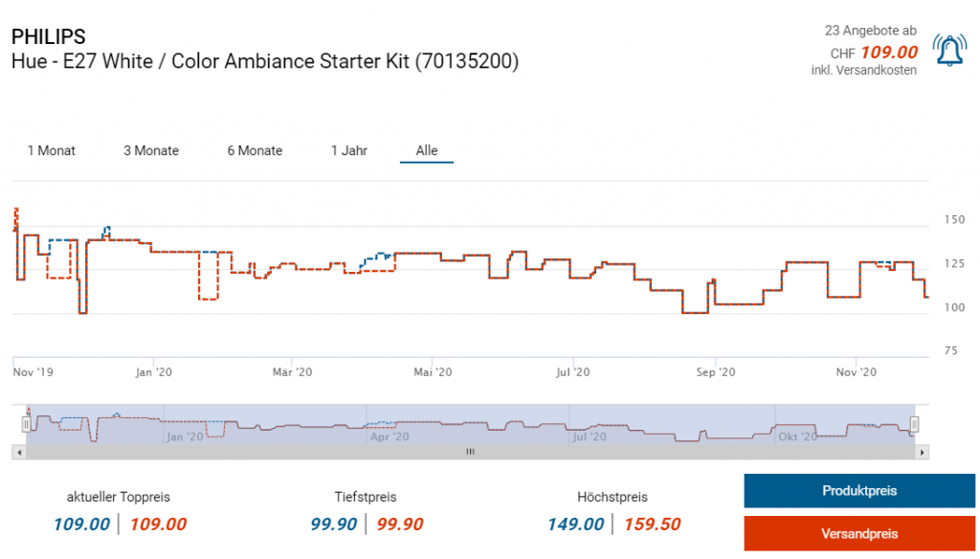Screen dimensions: 980x559
Task: Click the navigator scrollbar left arrow
Action: (17, 452)
